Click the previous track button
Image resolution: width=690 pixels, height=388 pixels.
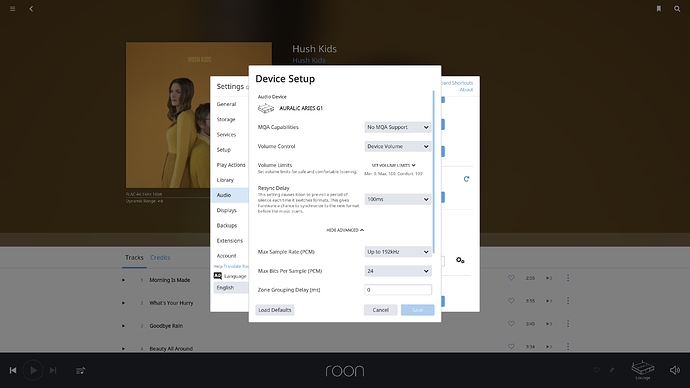click(13, 370)
